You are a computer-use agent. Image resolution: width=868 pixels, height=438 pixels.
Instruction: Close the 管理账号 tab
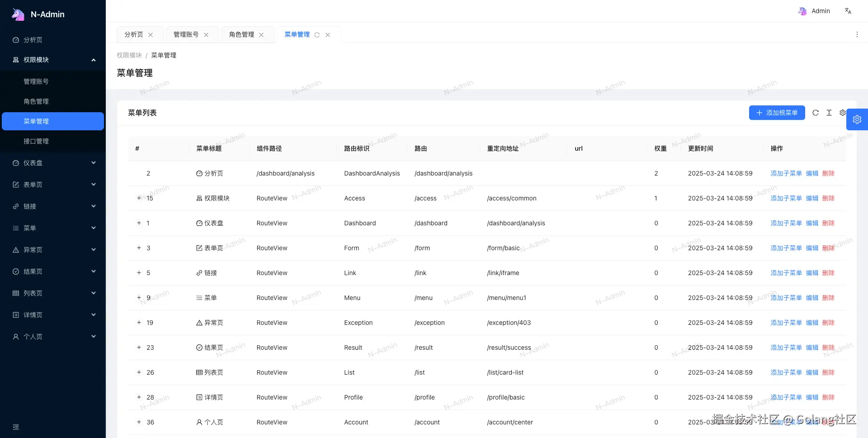coord(206,35)
